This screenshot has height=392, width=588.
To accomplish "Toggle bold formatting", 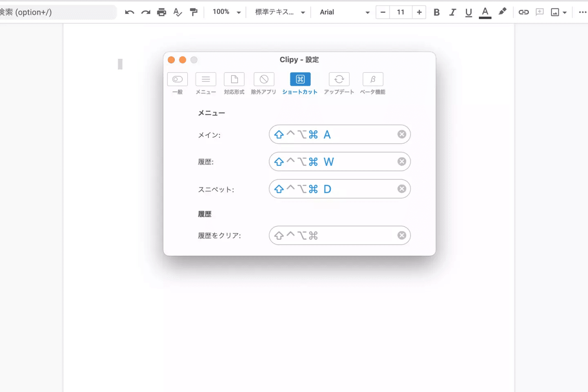I will (437, 12).
